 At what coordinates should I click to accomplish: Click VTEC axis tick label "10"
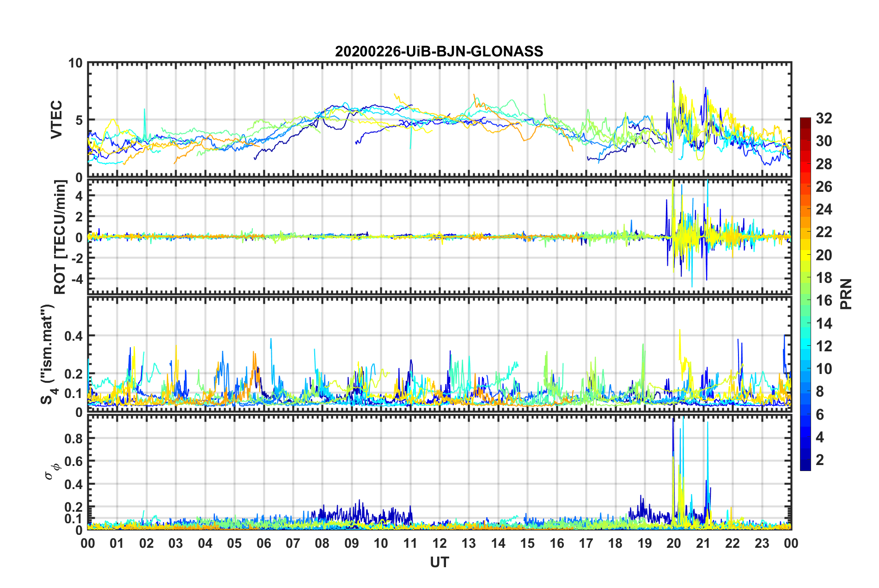click(75, 63)
